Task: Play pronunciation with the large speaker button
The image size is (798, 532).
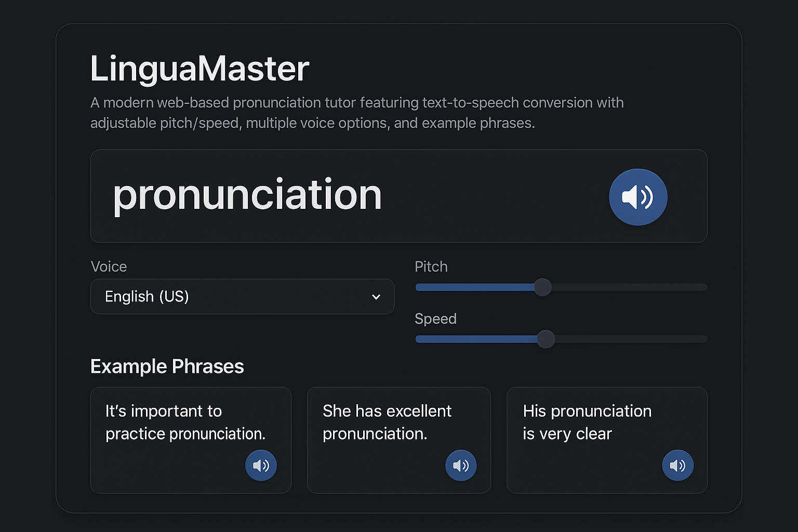Action: pos(638,197)
